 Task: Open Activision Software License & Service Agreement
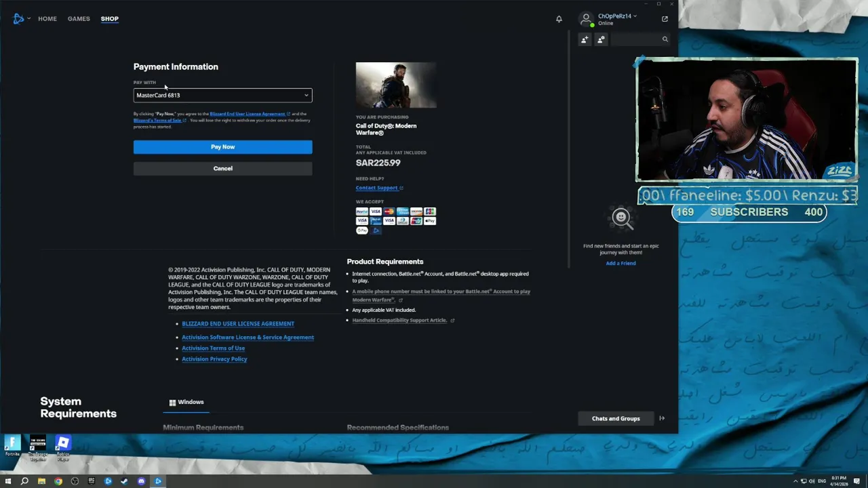click(x=248, y=337)
